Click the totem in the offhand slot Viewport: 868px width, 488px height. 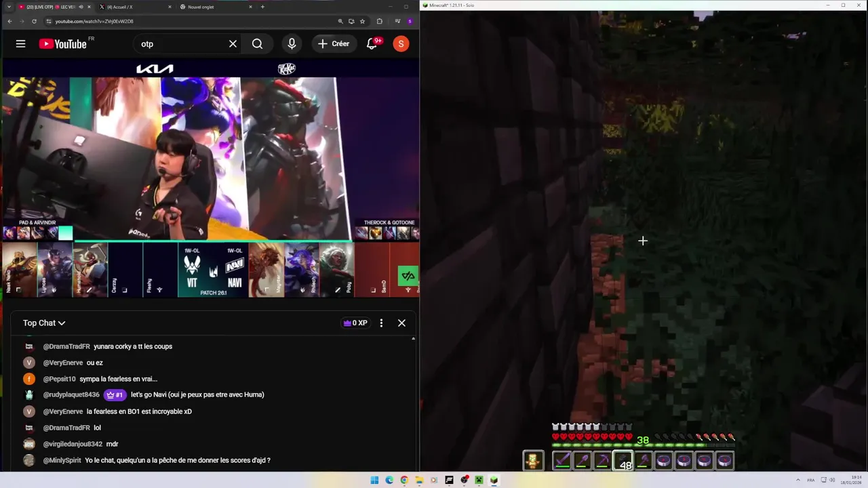[533, 461]
